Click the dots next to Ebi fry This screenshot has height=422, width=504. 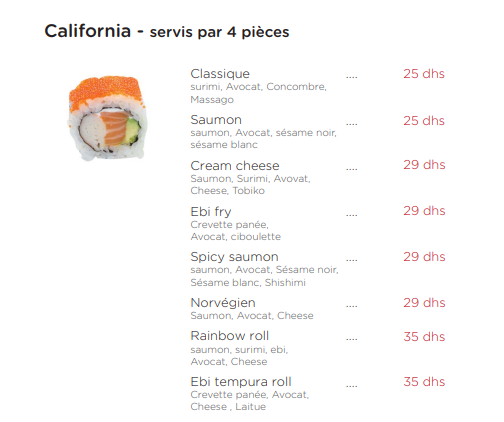click(352, 215)
